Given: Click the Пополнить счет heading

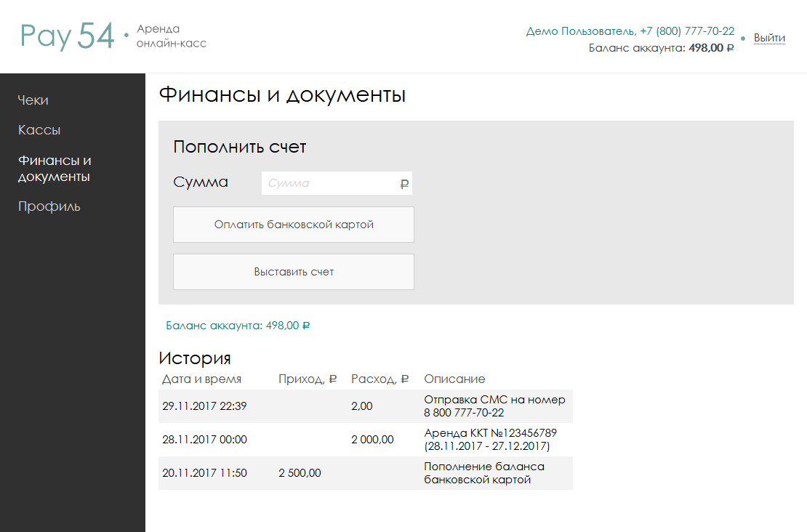Looking at the screenshot, I should [x=240, y=147].
